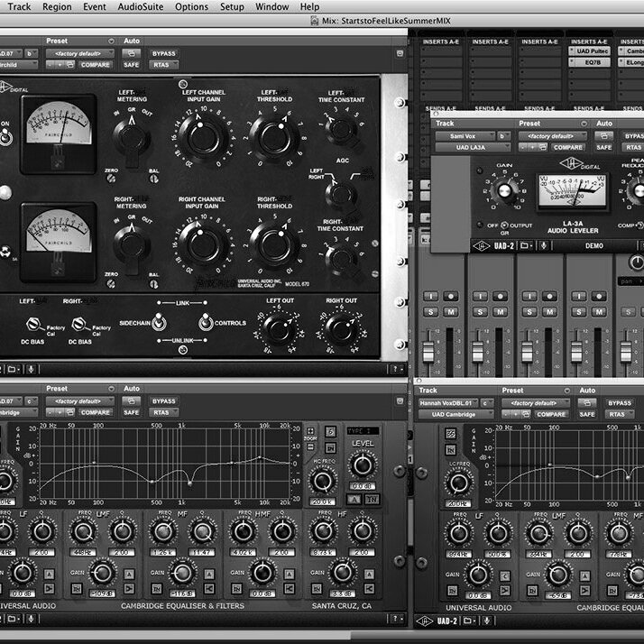Click the automation enable icon in Fairchild window
644x644 pixels.
(131, 53)
